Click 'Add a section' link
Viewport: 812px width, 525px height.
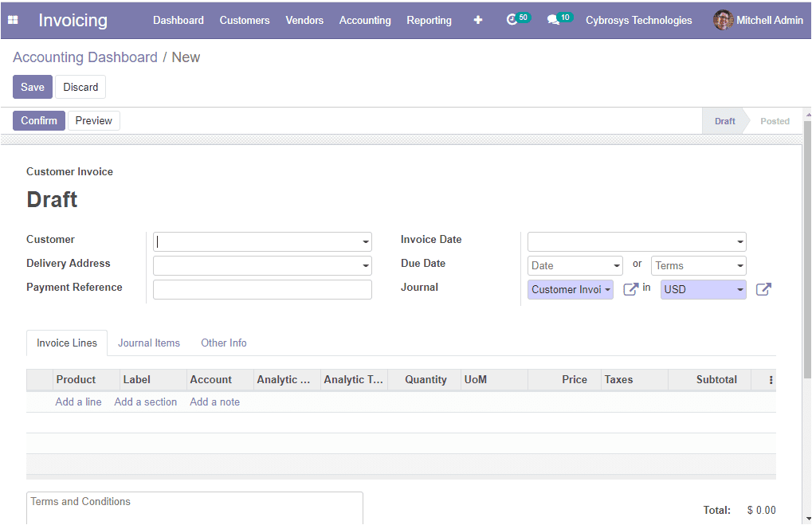(146, 402)
